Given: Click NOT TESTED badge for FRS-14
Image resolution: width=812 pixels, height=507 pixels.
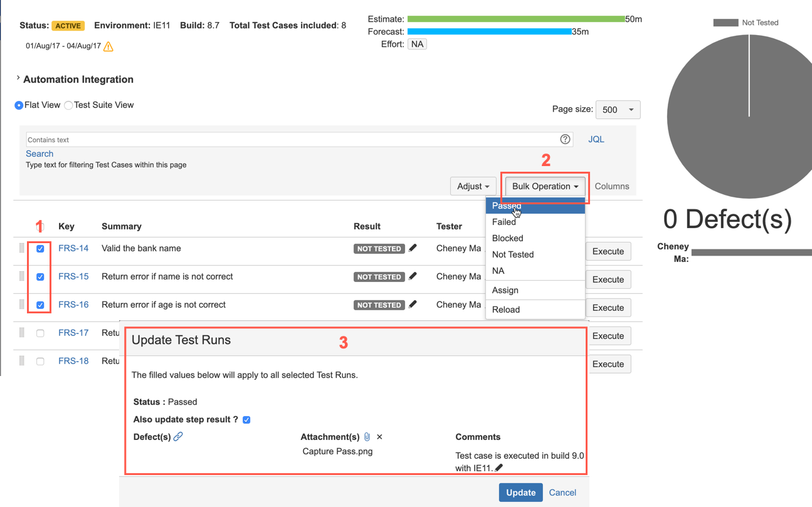Looking at the screenshot, I should coord(379,249).
